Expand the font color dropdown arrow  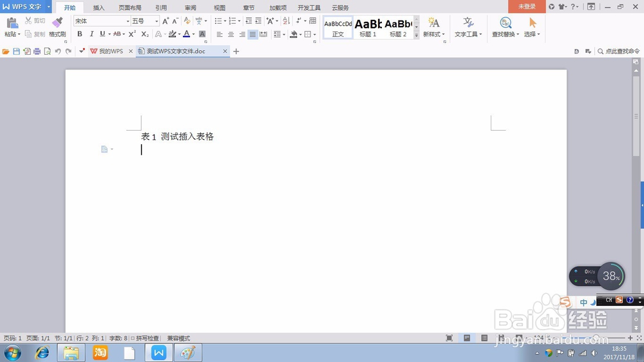click(x=193, y=35)
